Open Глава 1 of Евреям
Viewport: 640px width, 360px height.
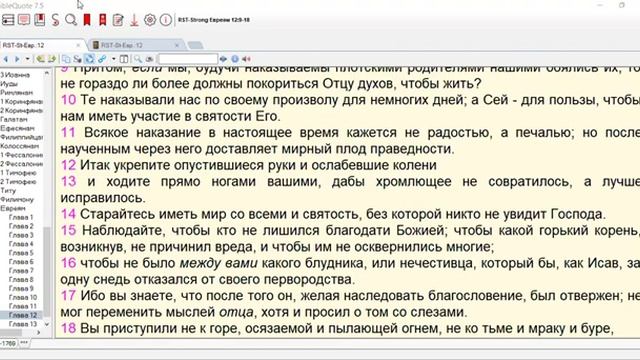pyautogui.click(x=21, y=217)
